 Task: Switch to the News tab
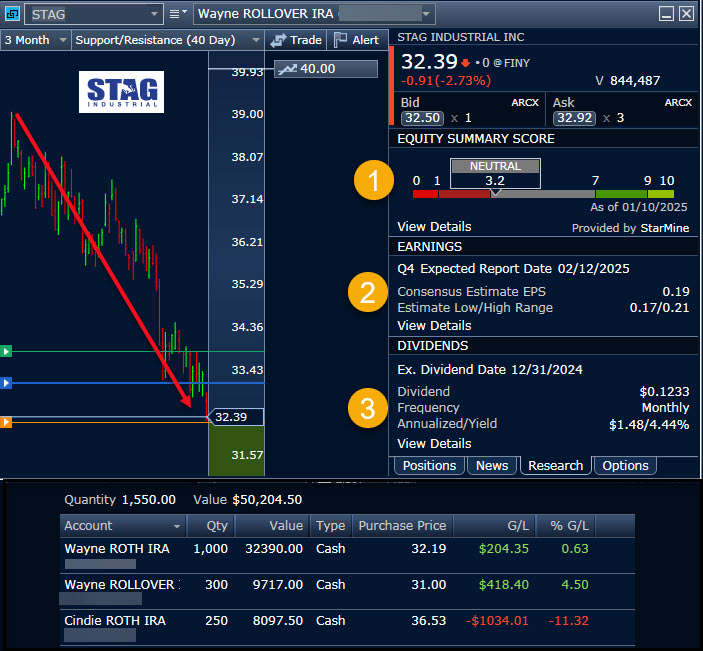pos(491,466)
